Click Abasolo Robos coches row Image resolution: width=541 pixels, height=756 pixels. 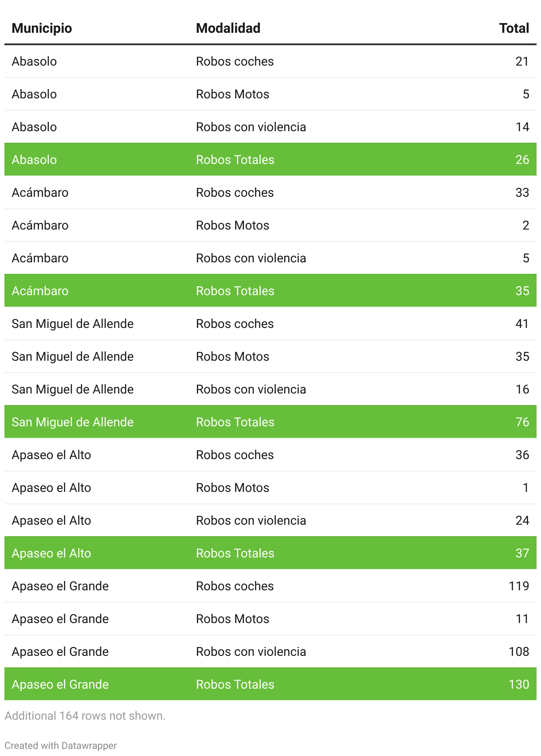(x=270, y=61)
